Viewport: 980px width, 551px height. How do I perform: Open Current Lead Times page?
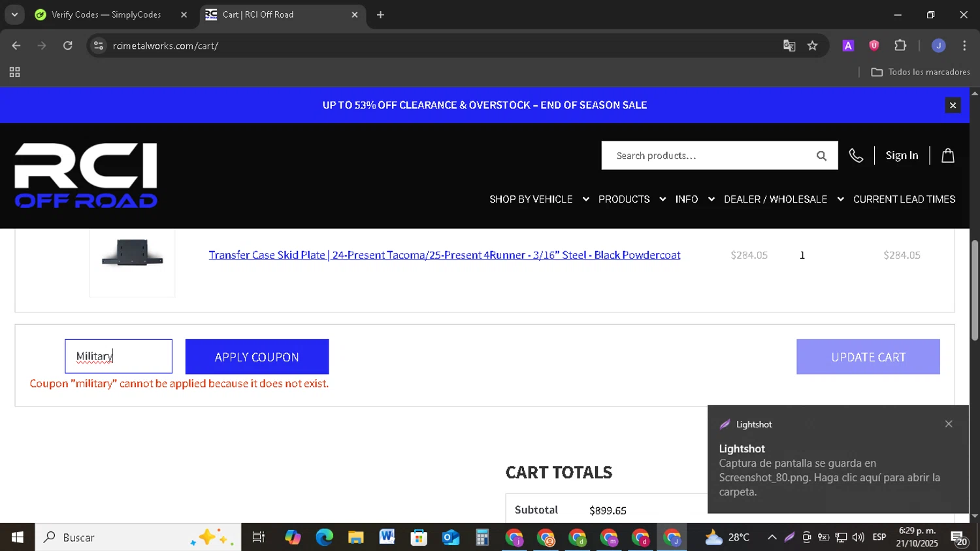pos(904,199)
